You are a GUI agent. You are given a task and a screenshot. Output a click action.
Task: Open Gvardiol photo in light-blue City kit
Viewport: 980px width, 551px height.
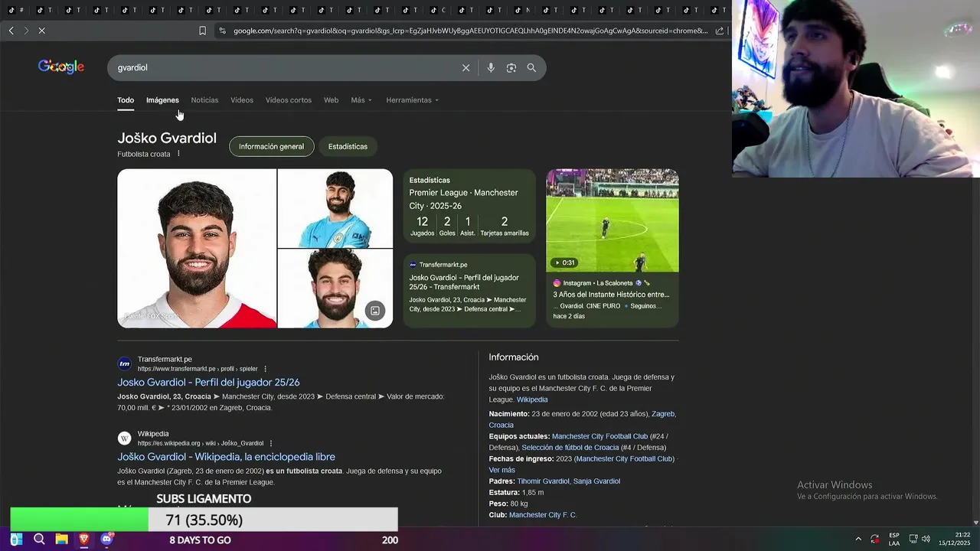[x=335, y=208]
